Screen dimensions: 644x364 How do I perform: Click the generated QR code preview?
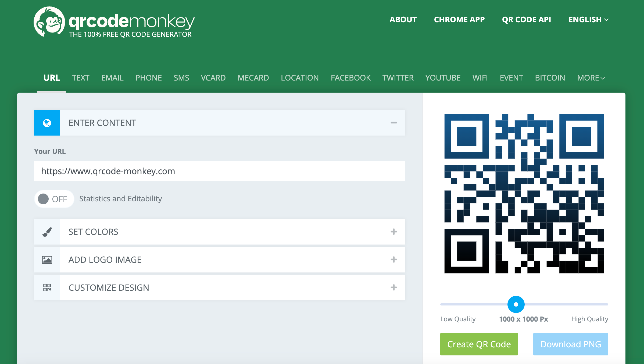pos(524,194)
